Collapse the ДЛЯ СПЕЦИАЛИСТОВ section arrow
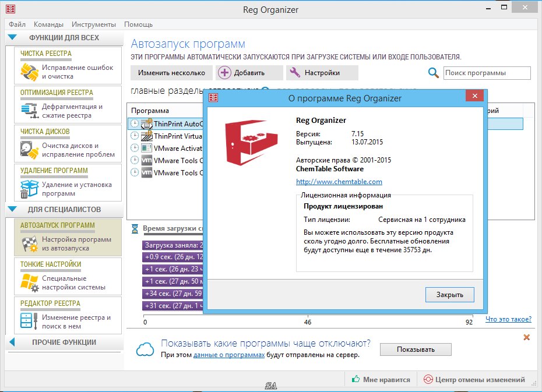542x392 pixels. point(12,209)
